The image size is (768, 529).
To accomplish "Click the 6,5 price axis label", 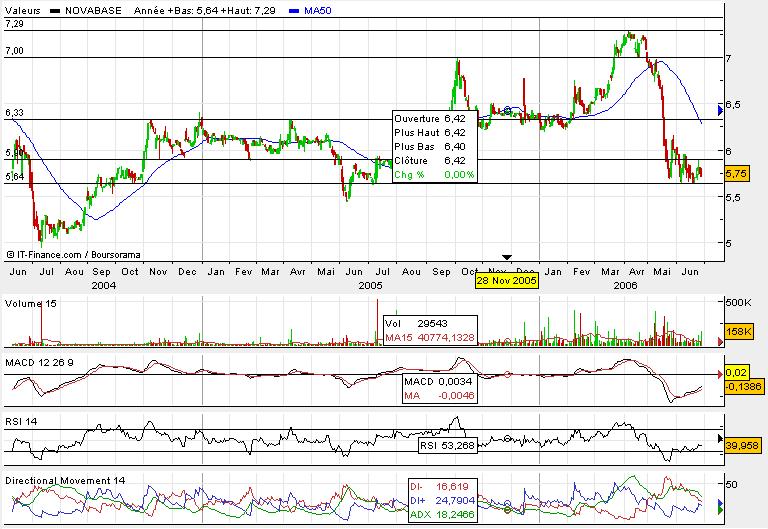I will [733, 105].
